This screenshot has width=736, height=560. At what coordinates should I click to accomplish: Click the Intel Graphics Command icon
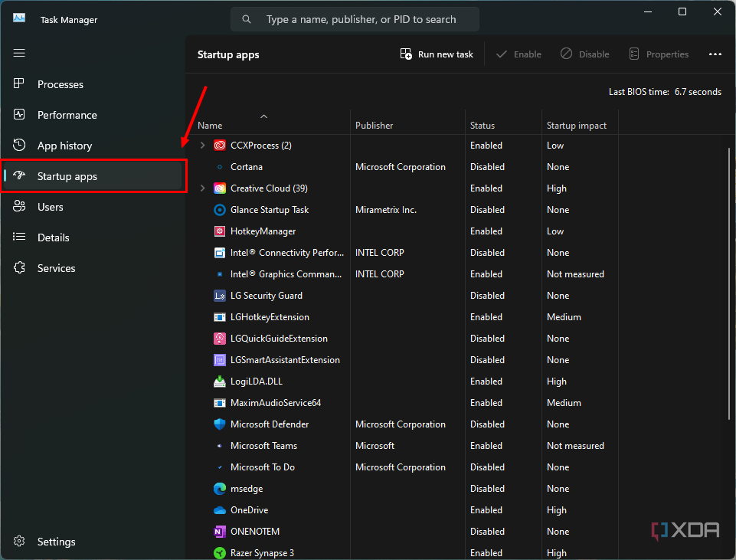tap(220, 274)
